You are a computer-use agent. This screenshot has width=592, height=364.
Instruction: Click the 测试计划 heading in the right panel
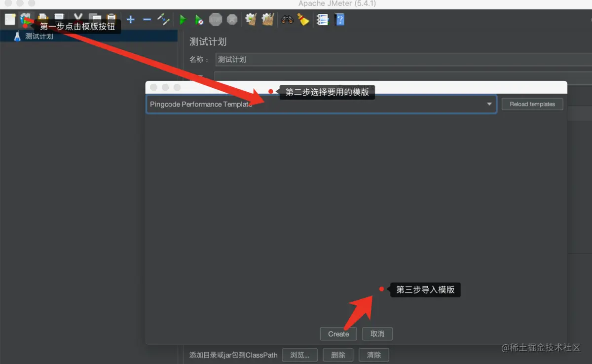[x=208, y=42]
